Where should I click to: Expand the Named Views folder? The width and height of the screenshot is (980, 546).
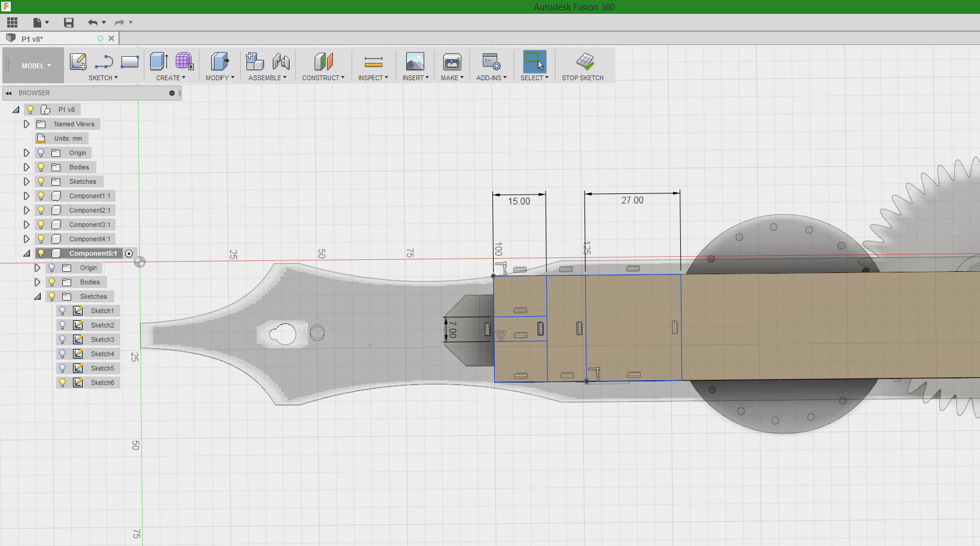pos(26,124)
